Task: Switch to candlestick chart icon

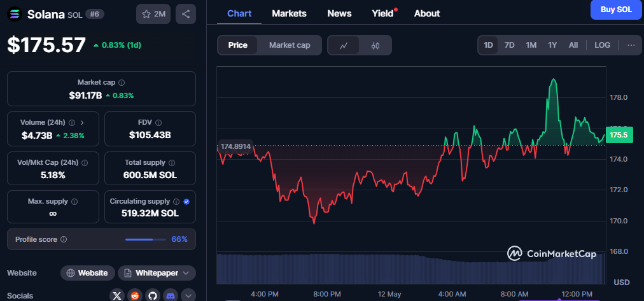Action: point(375,45)
